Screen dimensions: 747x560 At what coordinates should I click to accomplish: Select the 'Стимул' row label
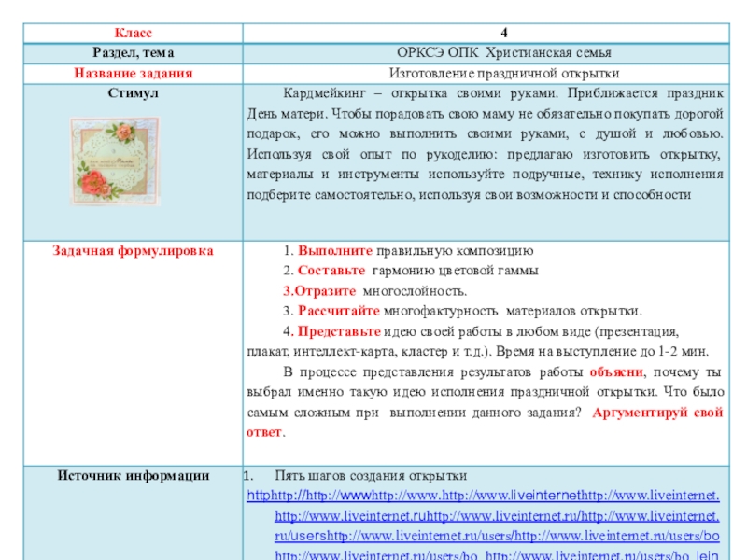133,94
